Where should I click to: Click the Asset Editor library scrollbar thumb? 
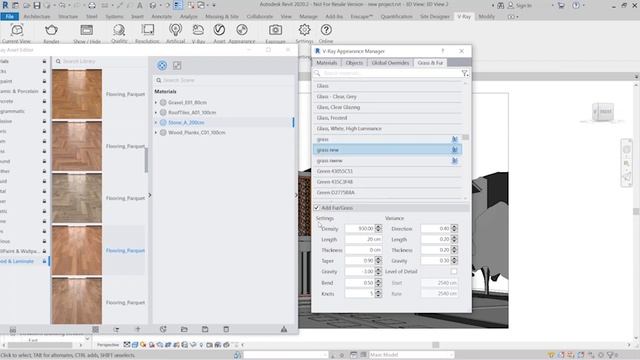[146, 160]
